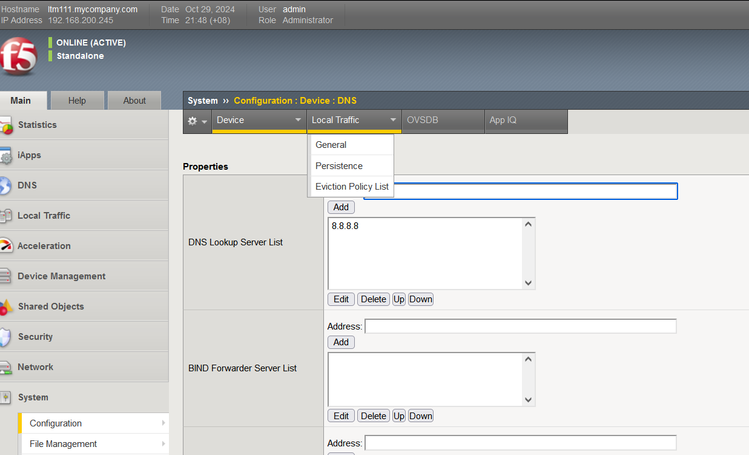The width and height of the screenshot is (749, 455).
Task: Click the Local Traffic sidebar icon
Action: click(x=6, y=216)
